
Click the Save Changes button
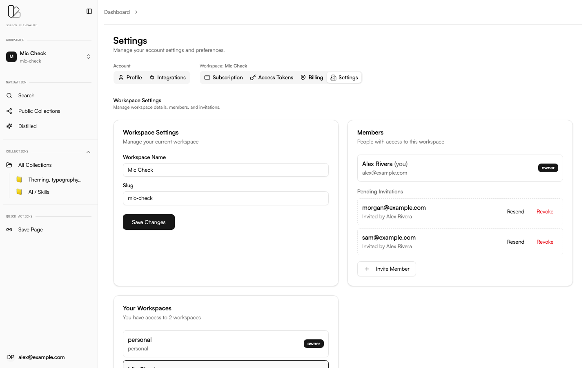(149, 222)
